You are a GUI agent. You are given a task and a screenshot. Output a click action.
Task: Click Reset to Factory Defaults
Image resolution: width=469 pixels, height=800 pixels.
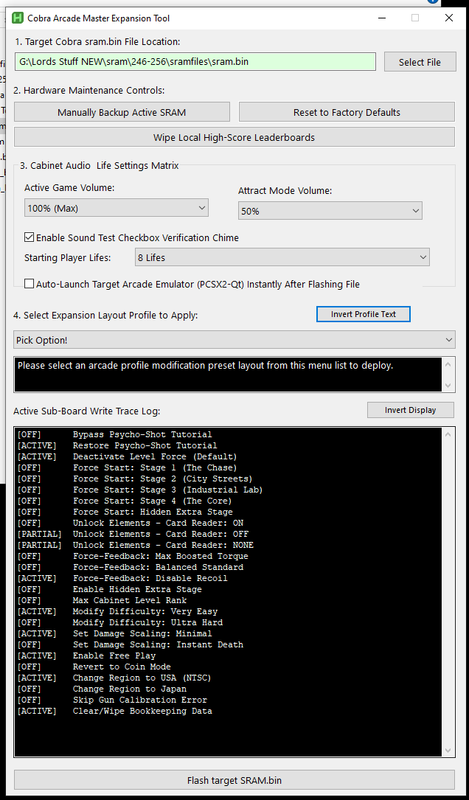347,112
